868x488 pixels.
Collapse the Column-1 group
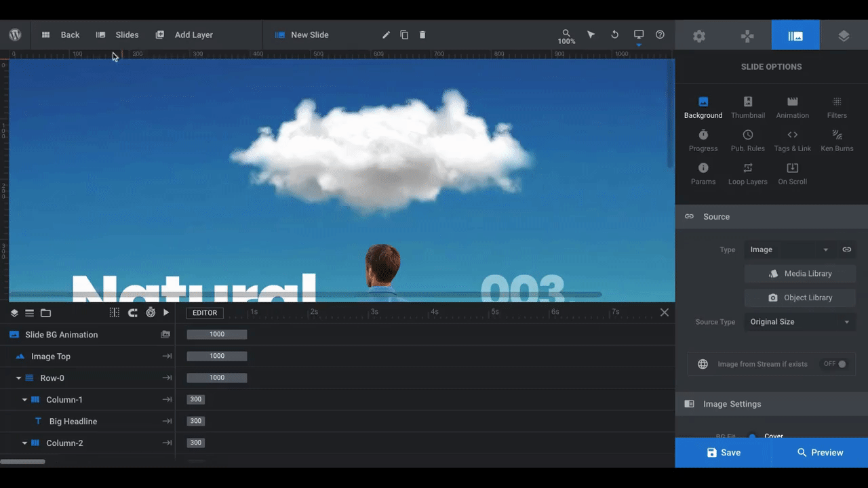tap(25, 400)
